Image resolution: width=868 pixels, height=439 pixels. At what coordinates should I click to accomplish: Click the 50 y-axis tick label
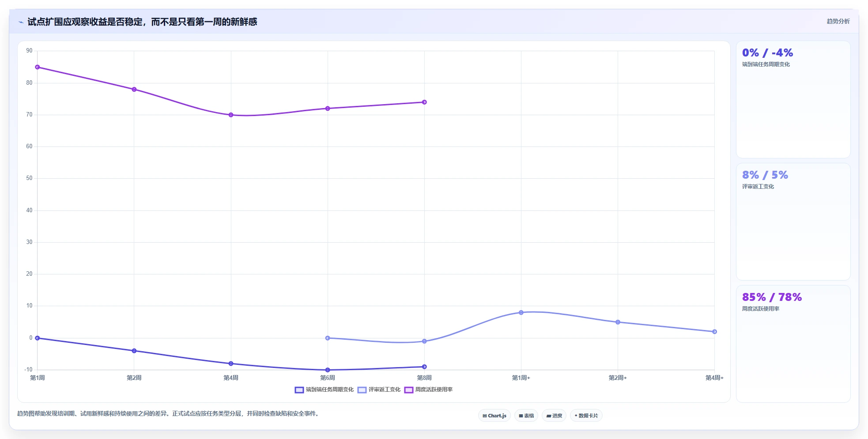click(x=29, y=178)
